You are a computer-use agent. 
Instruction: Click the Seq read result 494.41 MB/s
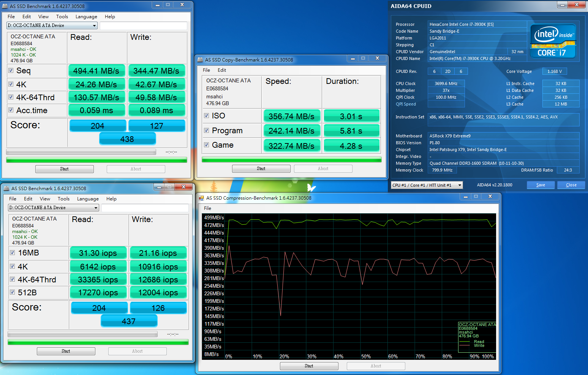(96, 71)
